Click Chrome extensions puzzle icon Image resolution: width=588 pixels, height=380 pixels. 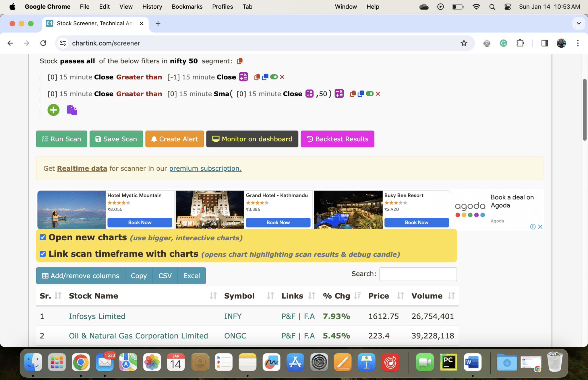tap(520, 43)
